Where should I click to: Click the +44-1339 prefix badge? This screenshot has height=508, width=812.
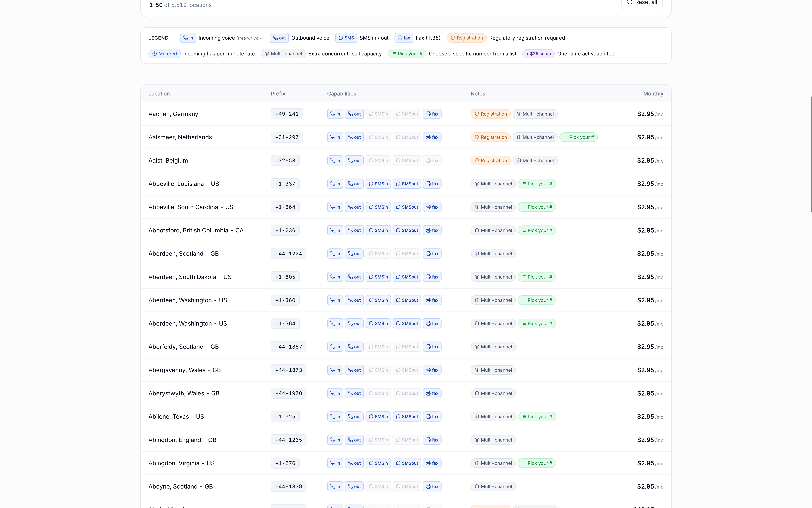(x=289, y=487)
